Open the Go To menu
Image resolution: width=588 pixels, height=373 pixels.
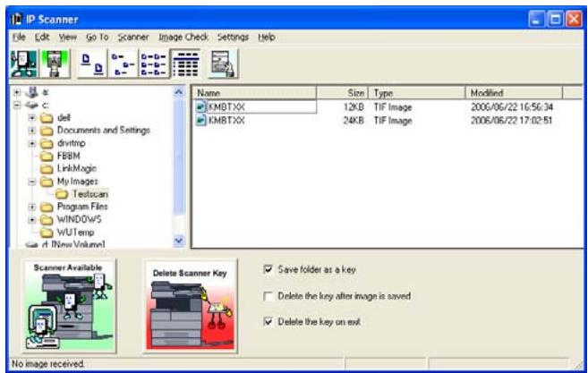point(98,37)
